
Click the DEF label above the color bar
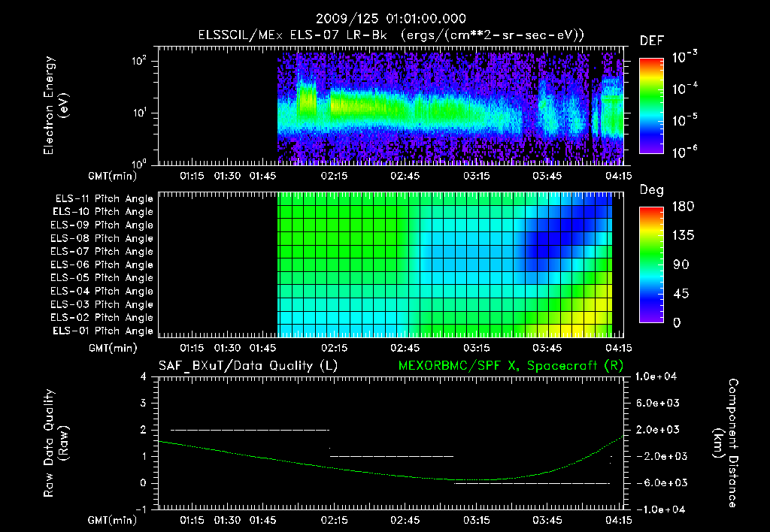(x=652, y=41)
